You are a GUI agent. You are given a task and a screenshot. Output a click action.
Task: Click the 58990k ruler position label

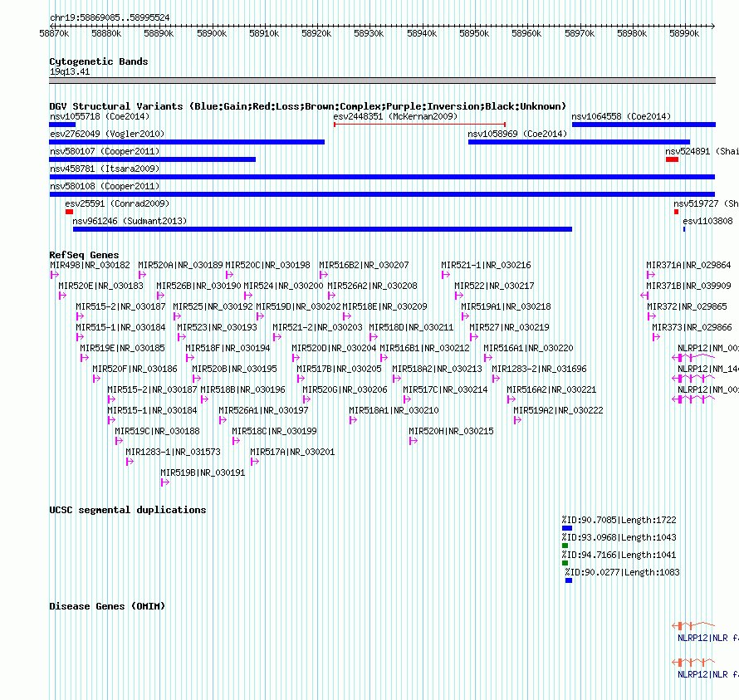pos(684,33)
